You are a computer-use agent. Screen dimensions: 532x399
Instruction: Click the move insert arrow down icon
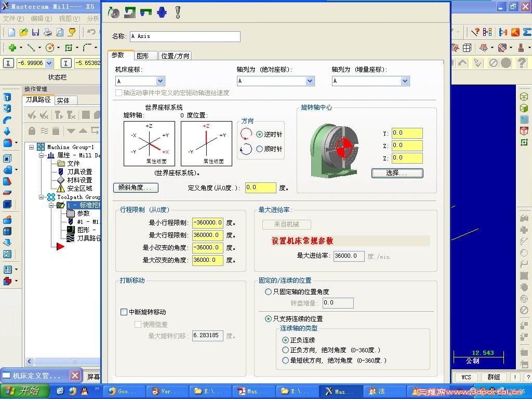pos(71,131)
